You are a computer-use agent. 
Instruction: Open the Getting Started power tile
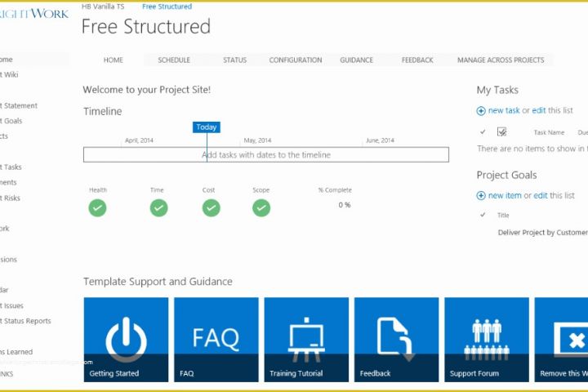click(x=126, y=340)
